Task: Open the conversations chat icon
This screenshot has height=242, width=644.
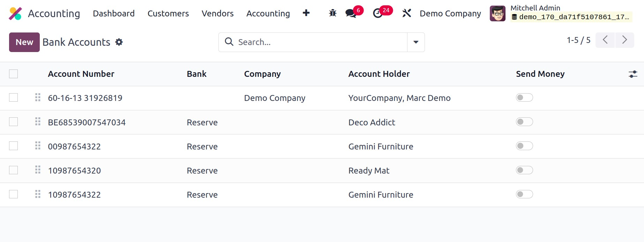Action: (x=351, y=14)
